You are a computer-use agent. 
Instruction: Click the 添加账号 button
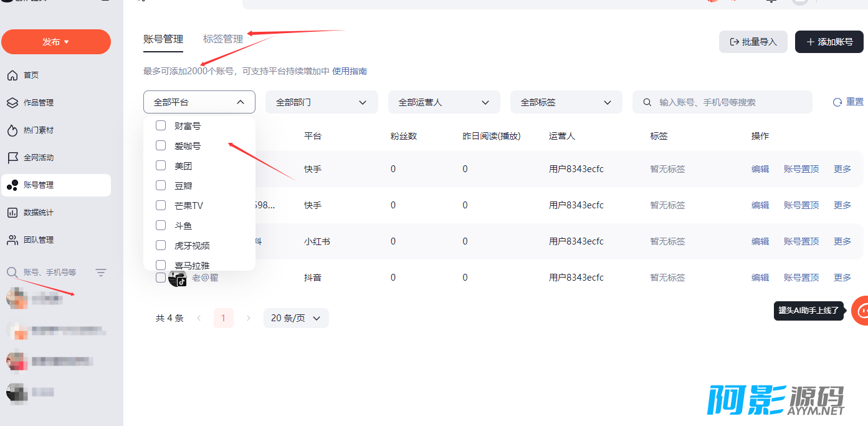[829, 42]
